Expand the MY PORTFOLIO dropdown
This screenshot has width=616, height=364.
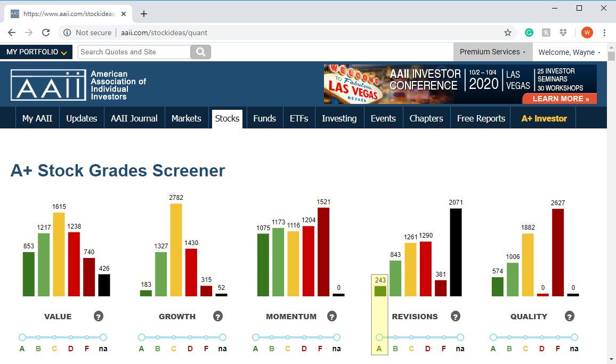pos(36,52)
